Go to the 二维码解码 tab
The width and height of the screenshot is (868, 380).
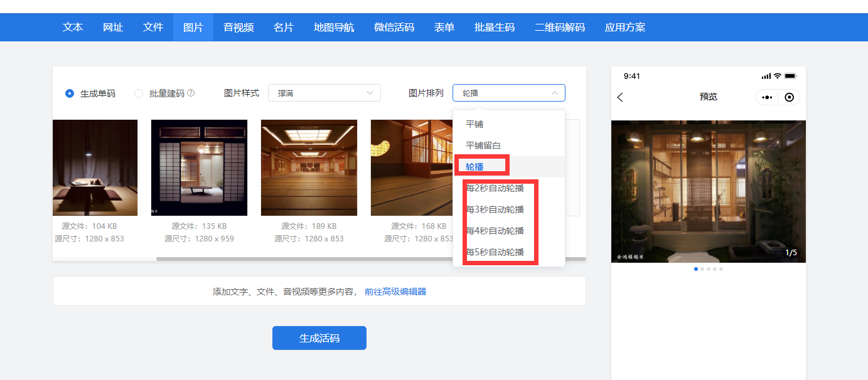click(x=560, y=28)
